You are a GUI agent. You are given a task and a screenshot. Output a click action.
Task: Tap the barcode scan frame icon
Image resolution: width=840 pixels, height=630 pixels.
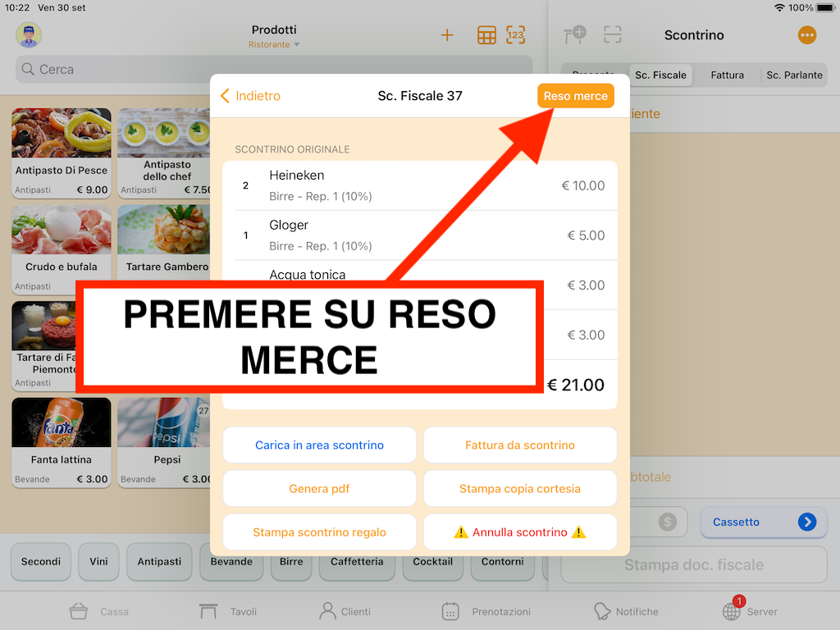click(x=612, y=34)
